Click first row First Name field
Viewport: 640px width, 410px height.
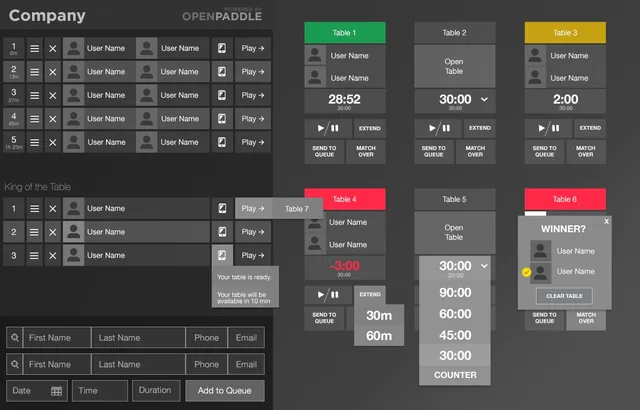pyautogui.click(x=57, y=337)
